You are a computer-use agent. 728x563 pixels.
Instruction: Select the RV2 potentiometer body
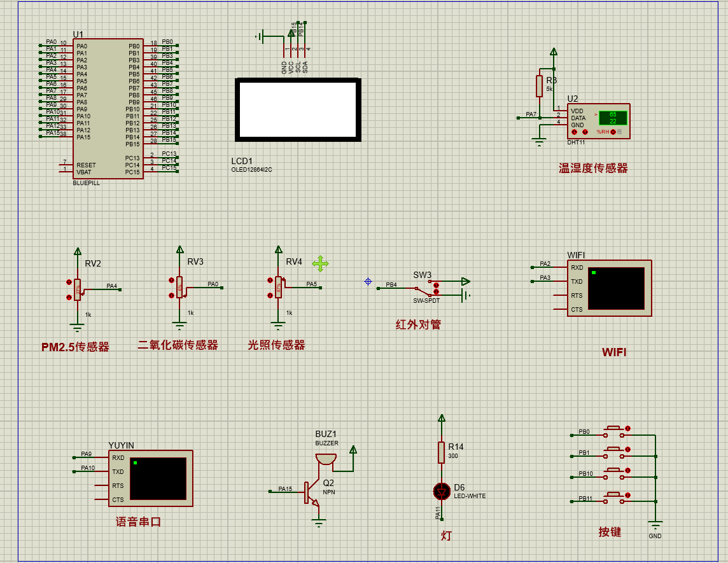tap(78, 289)
